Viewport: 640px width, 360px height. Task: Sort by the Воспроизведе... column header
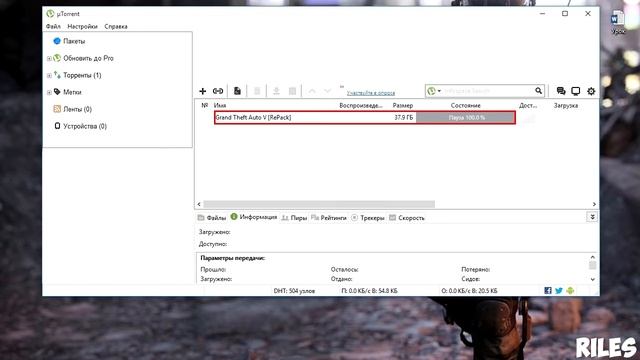click(x=361, y=105)
